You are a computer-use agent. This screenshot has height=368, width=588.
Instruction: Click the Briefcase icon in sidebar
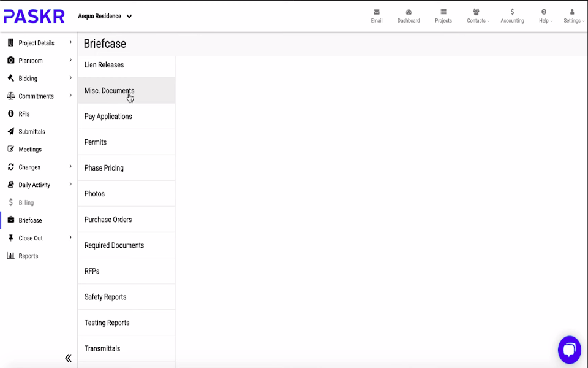(x=10, y=220)
